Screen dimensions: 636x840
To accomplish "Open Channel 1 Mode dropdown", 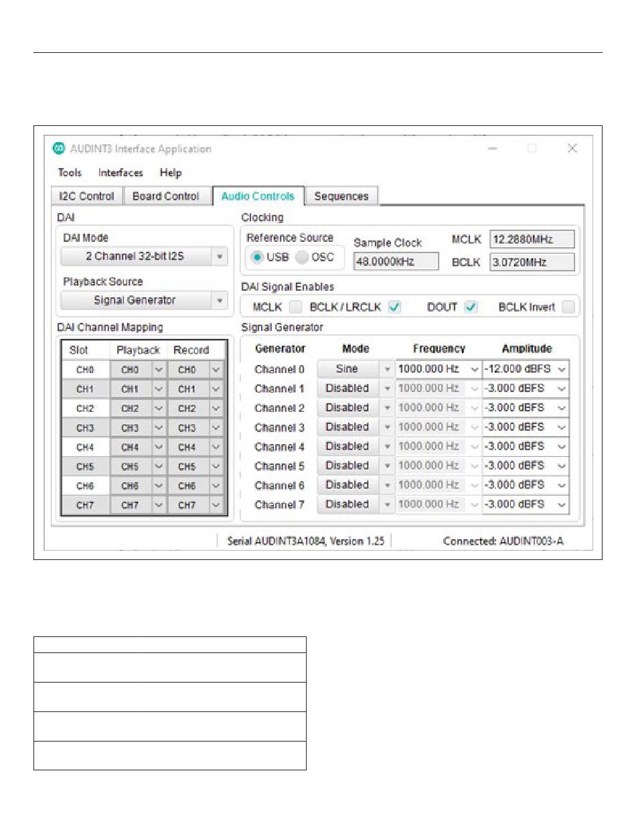I will [355, 389].
